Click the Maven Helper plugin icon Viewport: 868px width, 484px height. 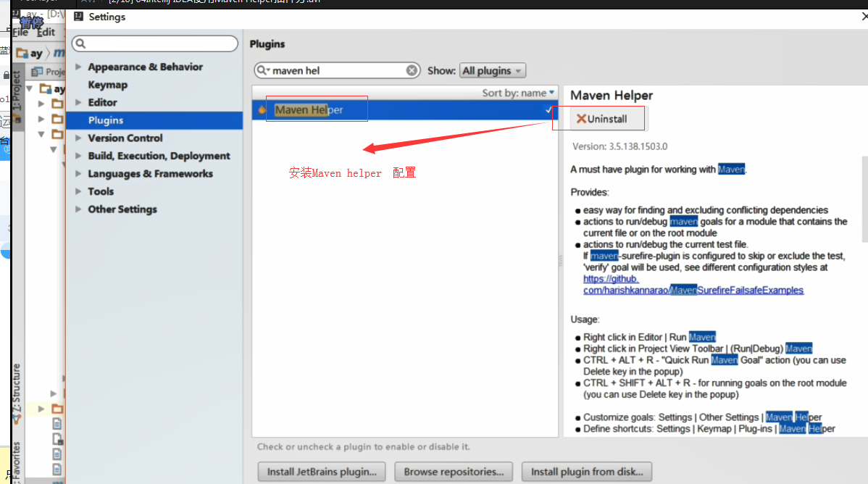[262, 109]
